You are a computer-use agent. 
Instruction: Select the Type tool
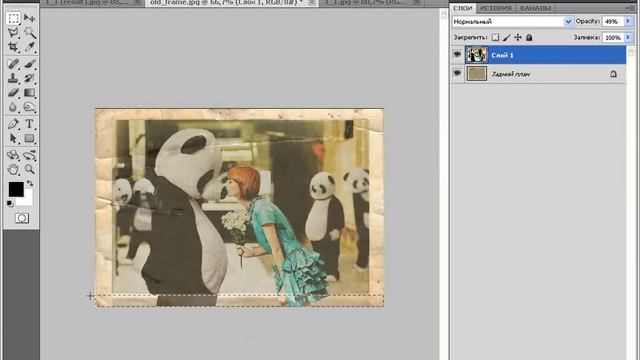[29, 124]
